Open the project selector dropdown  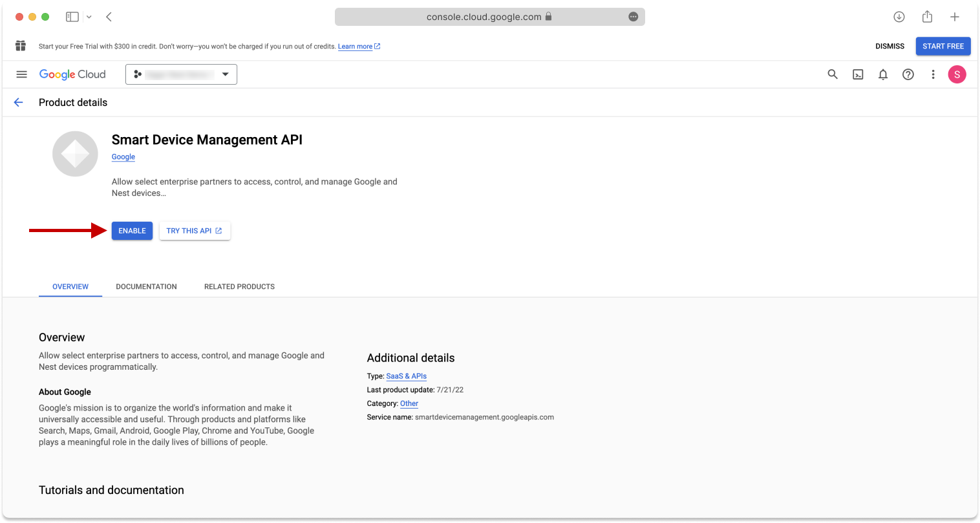pos(181,74)
